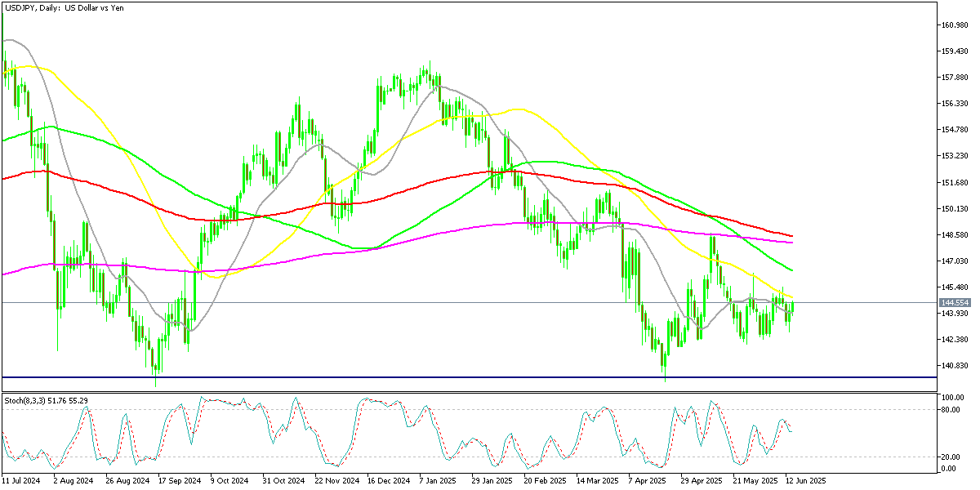
Task: Click the 26 Aug 2024 date label
Action: (x=127, y=482)
